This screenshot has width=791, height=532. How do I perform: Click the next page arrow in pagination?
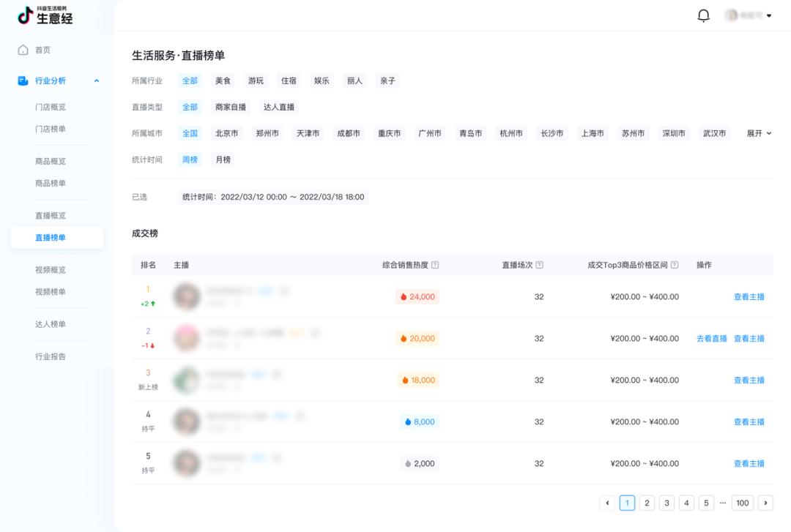(767, 503)
